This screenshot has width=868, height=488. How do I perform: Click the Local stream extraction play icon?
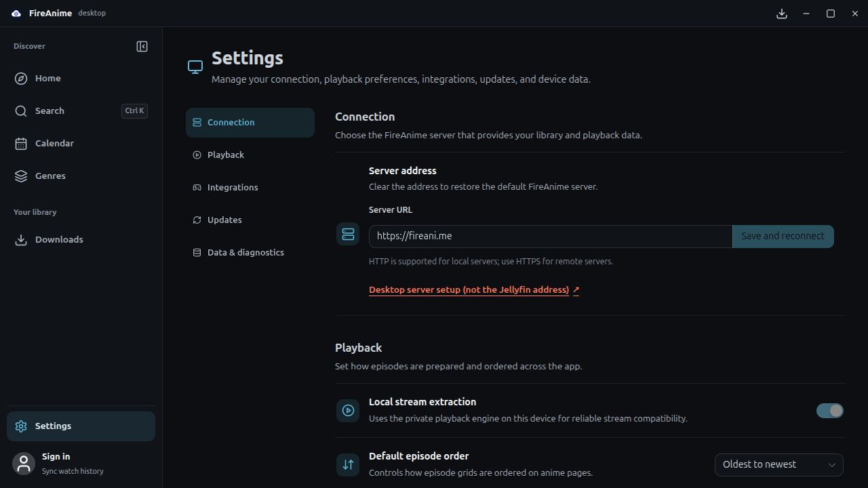coord(348,410)
